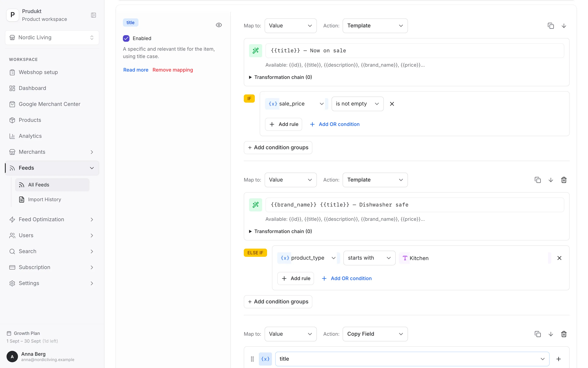The height and width of the screenshot is (368, 588).
Task: Click Add OR condition under product_type
Action: coord(346,278)
